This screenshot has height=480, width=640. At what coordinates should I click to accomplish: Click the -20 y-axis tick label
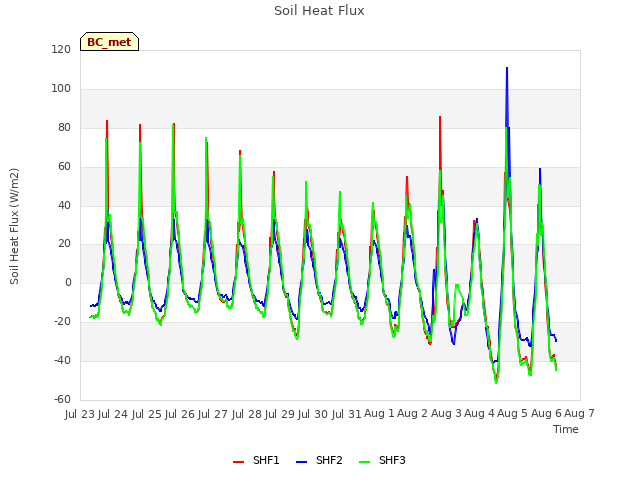62,322
